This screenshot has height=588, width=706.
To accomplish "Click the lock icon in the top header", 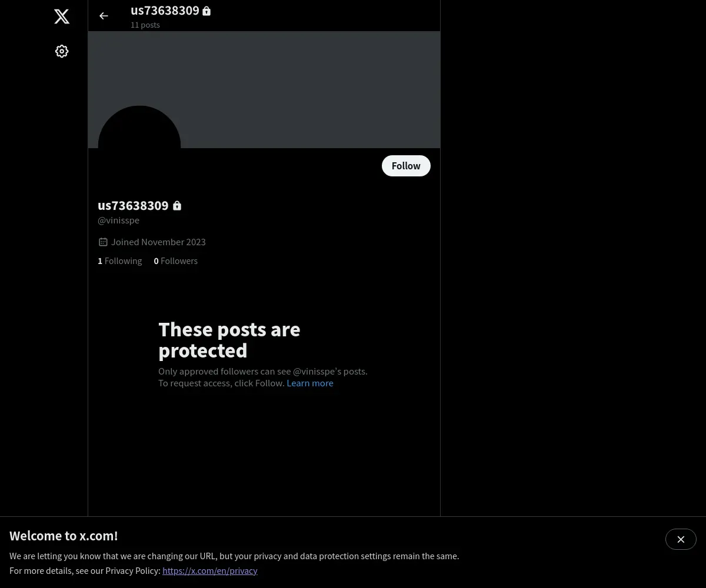I will [x=207, y=11].
